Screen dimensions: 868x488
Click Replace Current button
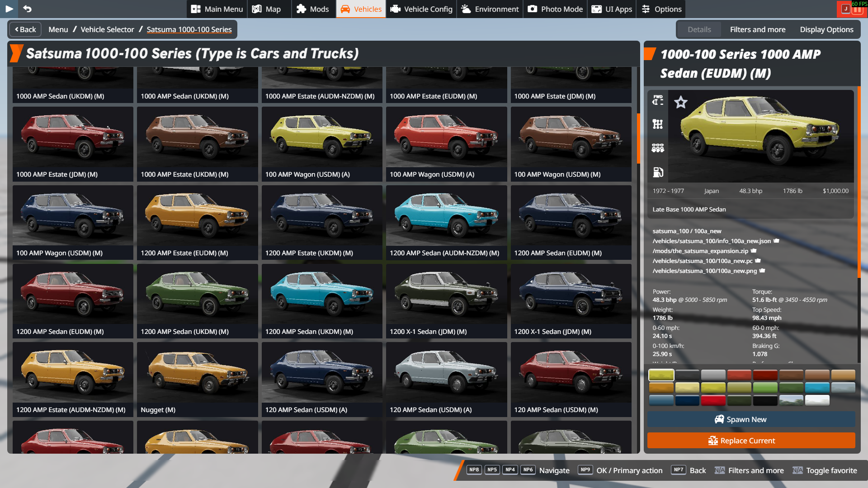tap(751, 441)
